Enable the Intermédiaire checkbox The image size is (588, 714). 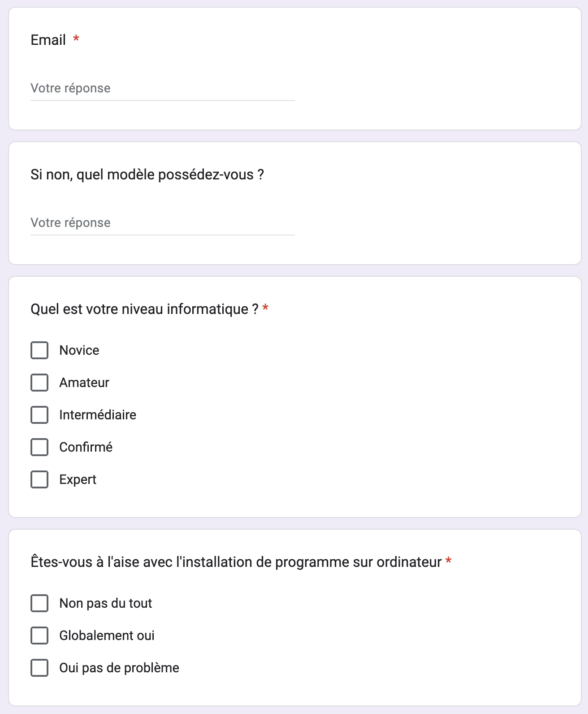(x=39, y=415)
